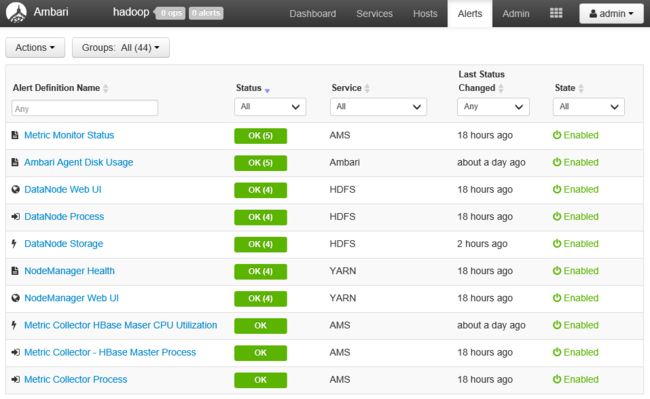650x399 pixels.
Task: Click the hadoop cluster name
Action: click(131, 12)
